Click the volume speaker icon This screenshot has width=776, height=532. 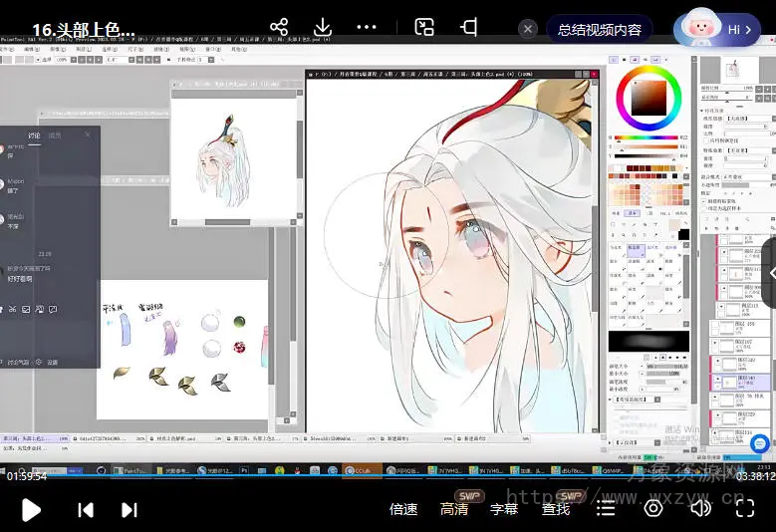pos(700,509)
